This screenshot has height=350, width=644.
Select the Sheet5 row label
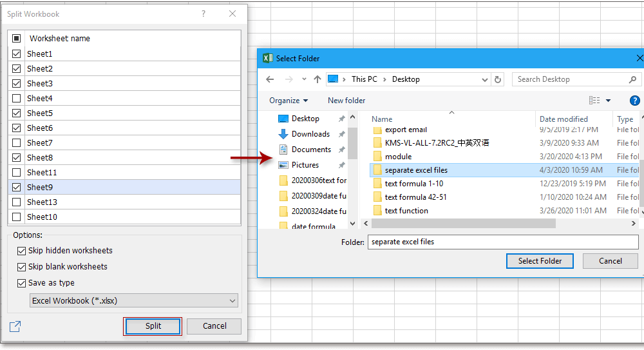tap(40, 113)
